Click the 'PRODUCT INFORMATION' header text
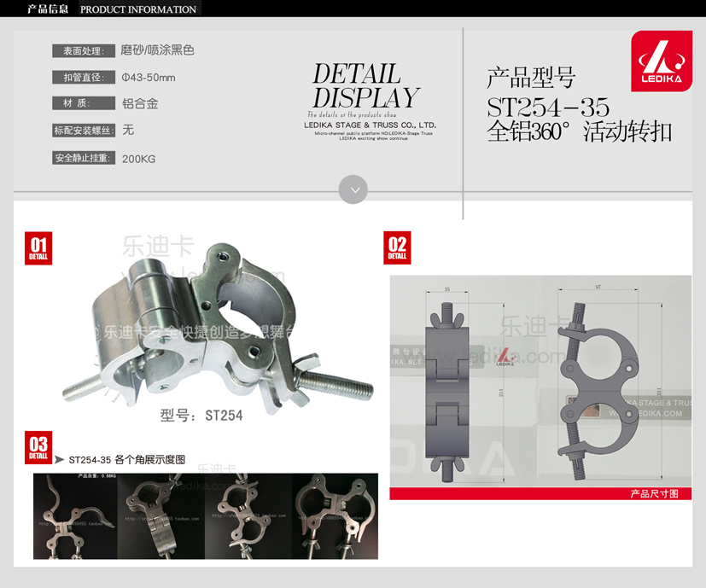Image resolution: width=706 pixels, height=588 pixels. tap(138, 9)
